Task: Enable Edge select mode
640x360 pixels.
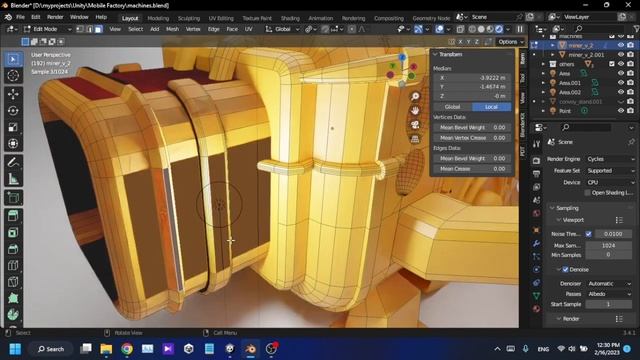Action: [89, 29]
